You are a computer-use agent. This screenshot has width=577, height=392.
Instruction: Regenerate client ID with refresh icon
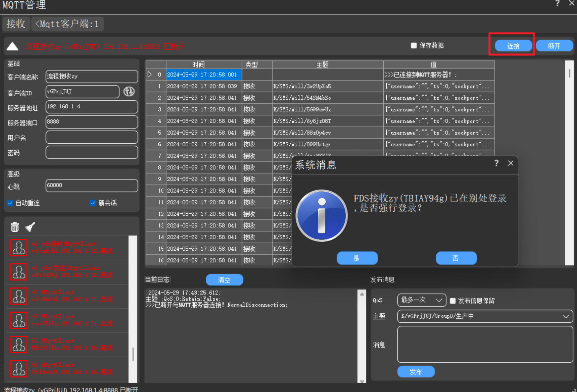pyautogui.click(x=129, y=92)
